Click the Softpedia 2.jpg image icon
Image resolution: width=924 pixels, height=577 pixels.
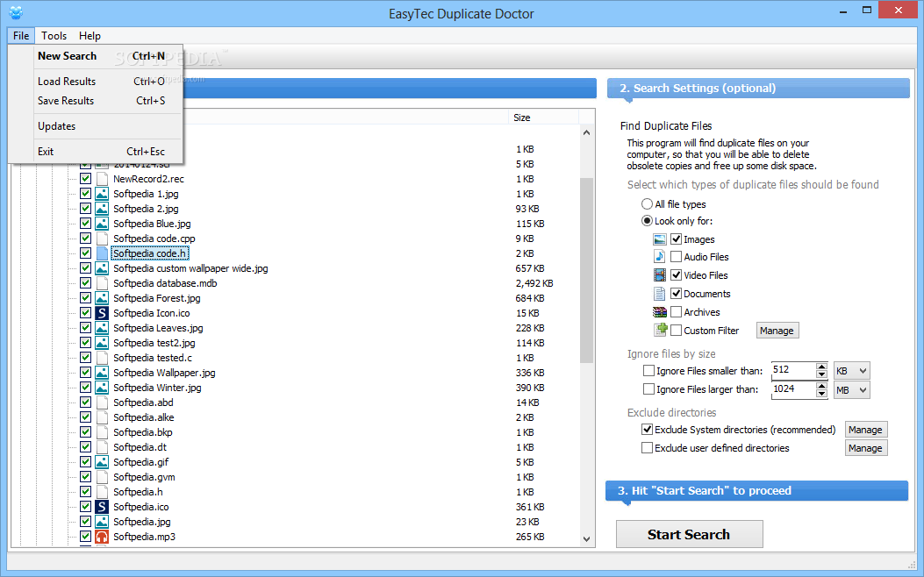[102, 209]
